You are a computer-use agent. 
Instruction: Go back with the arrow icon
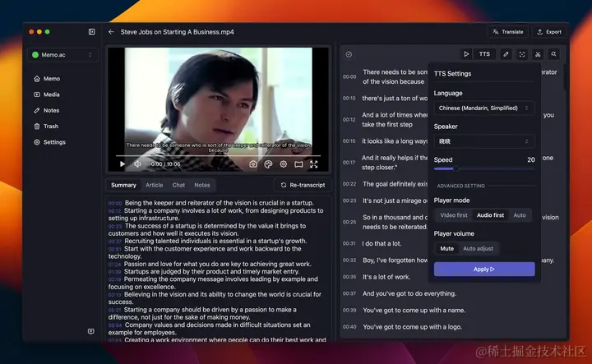pyautogui.click(x=111, y=32)
